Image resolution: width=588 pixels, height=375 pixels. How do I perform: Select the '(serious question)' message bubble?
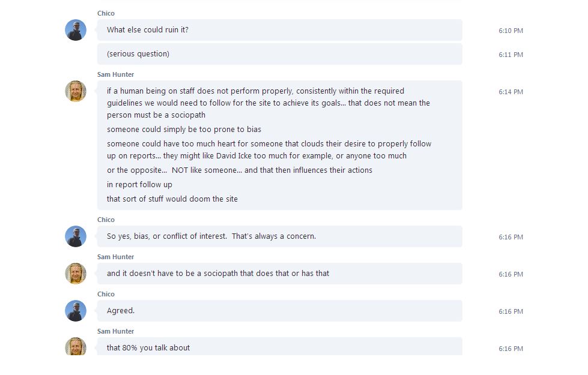pyautogui.click(x=279, y=54)
